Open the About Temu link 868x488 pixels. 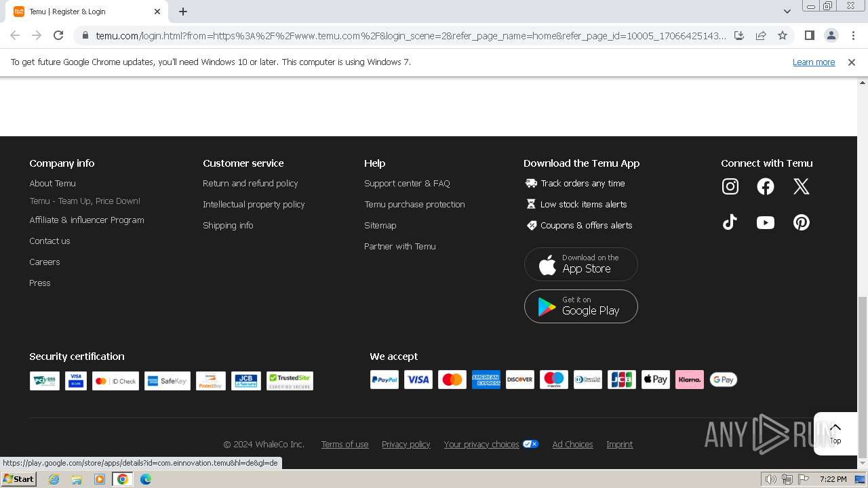[x=52, y=184]
